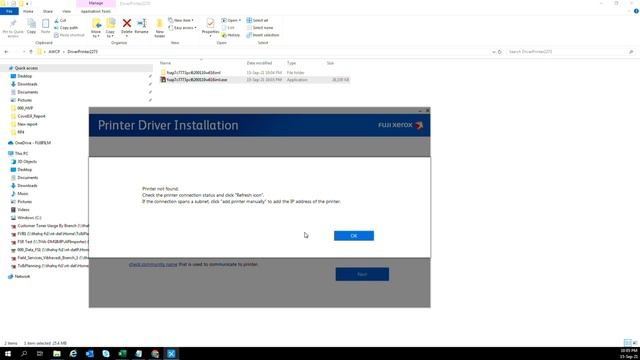
Task: Open 3D Objects under This PC
Action: 27,162
